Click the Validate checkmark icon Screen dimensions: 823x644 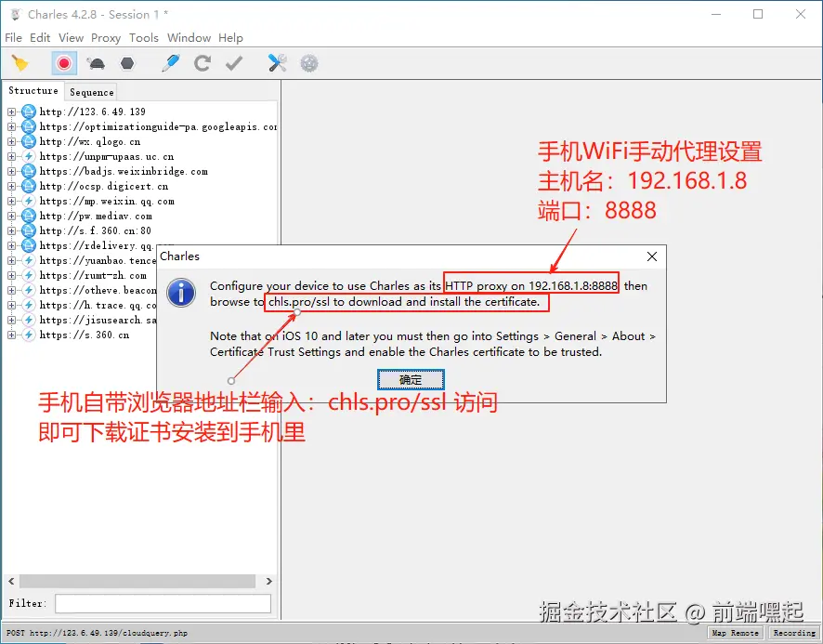click(233, 63)
